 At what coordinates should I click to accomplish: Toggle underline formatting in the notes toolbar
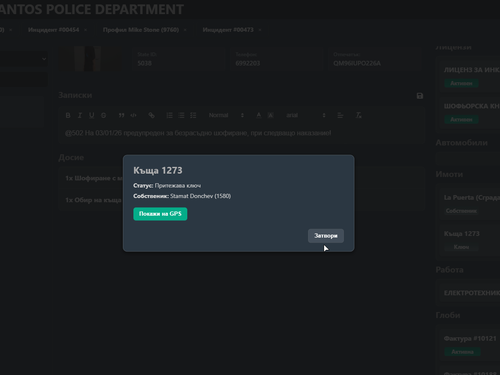click(x=92, y=115)
